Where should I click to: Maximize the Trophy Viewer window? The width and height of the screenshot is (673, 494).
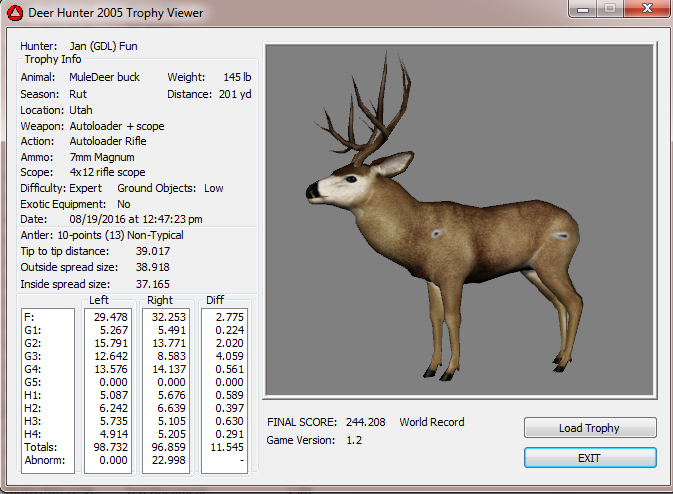609,12
